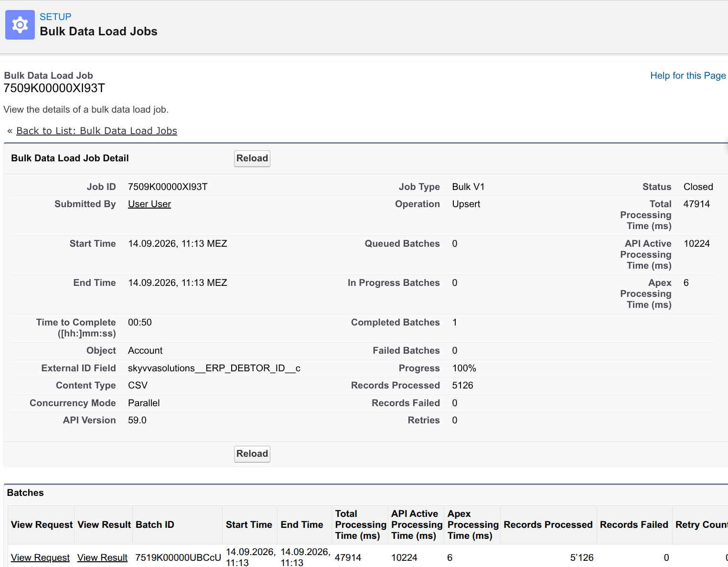Image resolution: width=728 pixels, height=567 pixels.
Task: Open View Result for the batch
Action: pos(102,557)
